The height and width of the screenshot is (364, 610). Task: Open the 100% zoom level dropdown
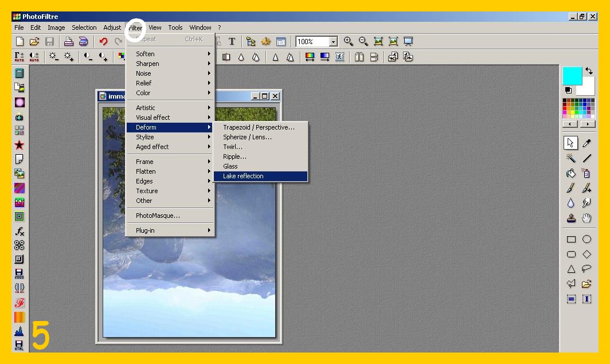point(333,42)
